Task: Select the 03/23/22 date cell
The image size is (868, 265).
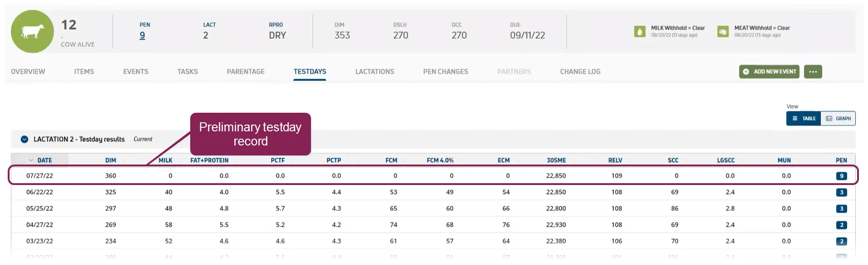Action: [39, 241]
